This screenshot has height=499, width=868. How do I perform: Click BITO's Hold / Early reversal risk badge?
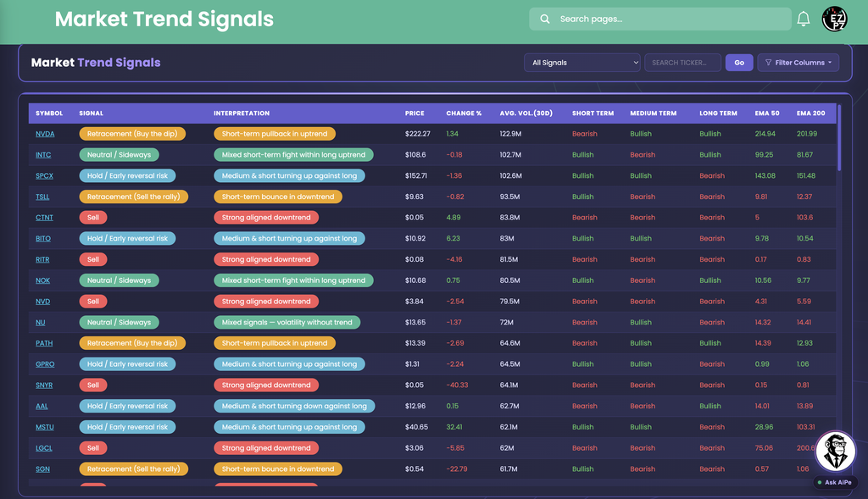[x=127, y=239]
